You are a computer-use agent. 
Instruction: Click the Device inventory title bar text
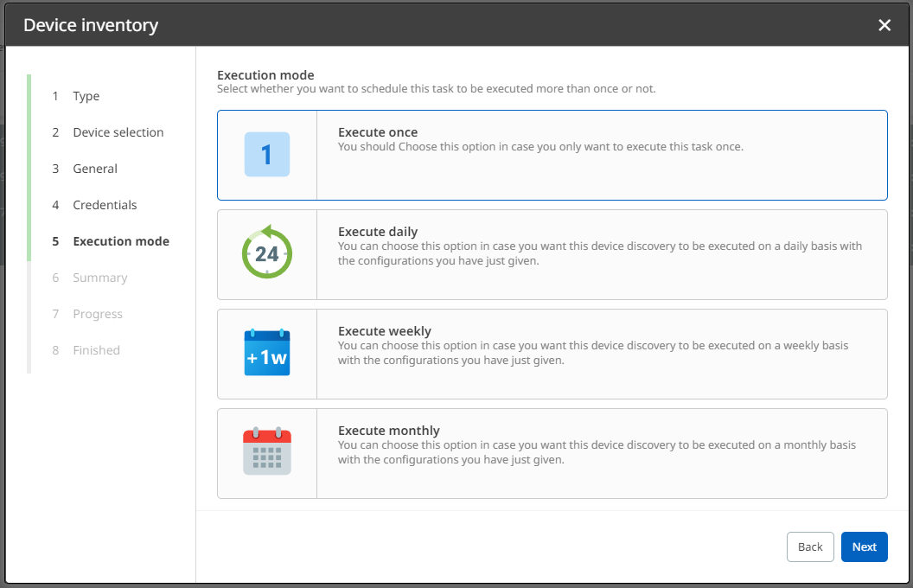coord(91,25)
